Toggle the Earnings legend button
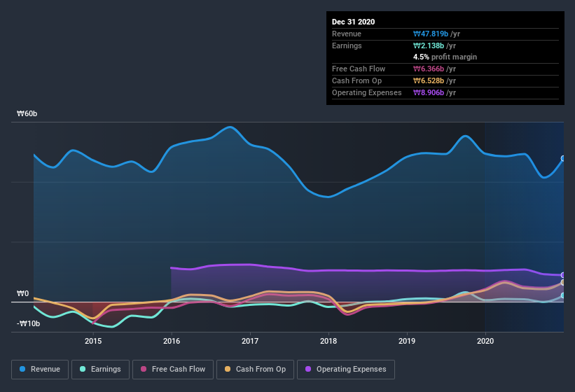The width and height of the screenshot is (575, 392). point(100,370)
